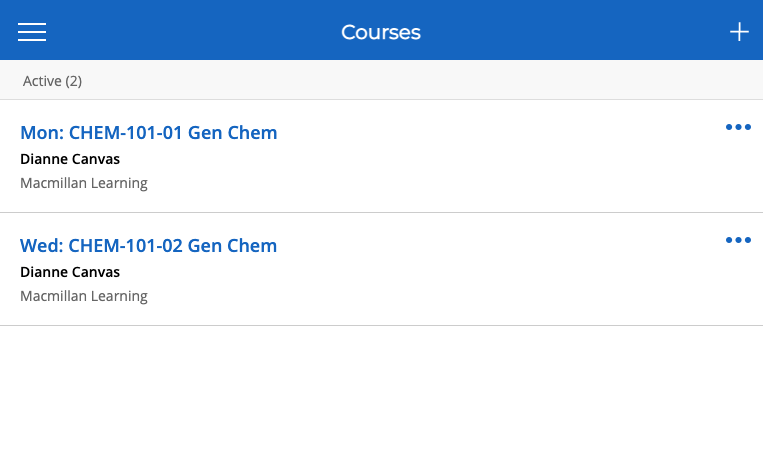This screenshot has height=469, width=763.
Task: Open options for Mon CHEM-101-01 course
Action: click(x=738, y=127)
